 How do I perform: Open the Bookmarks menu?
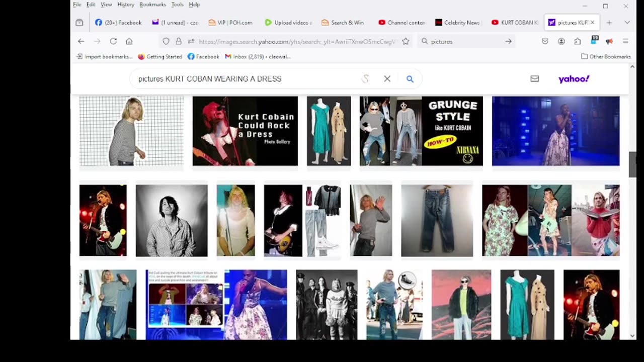click(152, 5)
